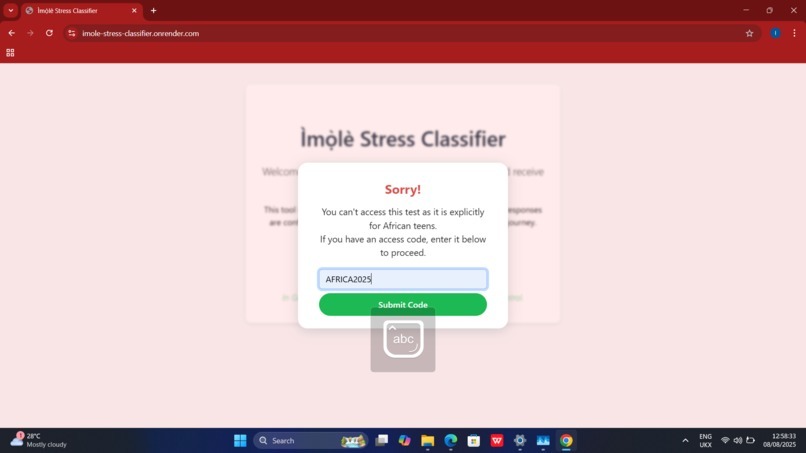Open volume control in system tray

738,441
